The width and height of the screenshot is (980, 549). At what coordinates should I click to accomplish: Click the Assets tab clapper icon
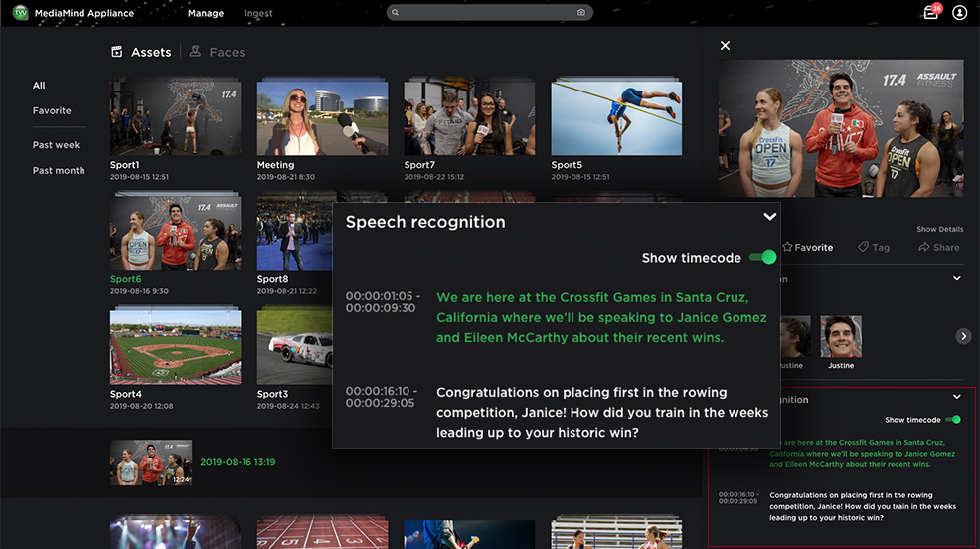click(117, 52)
